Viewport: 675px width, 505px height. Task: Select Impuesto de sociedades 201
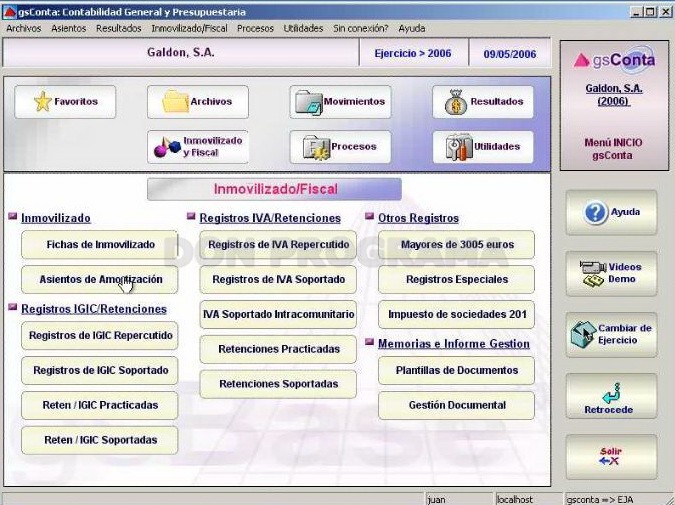(x=456, y=314)
